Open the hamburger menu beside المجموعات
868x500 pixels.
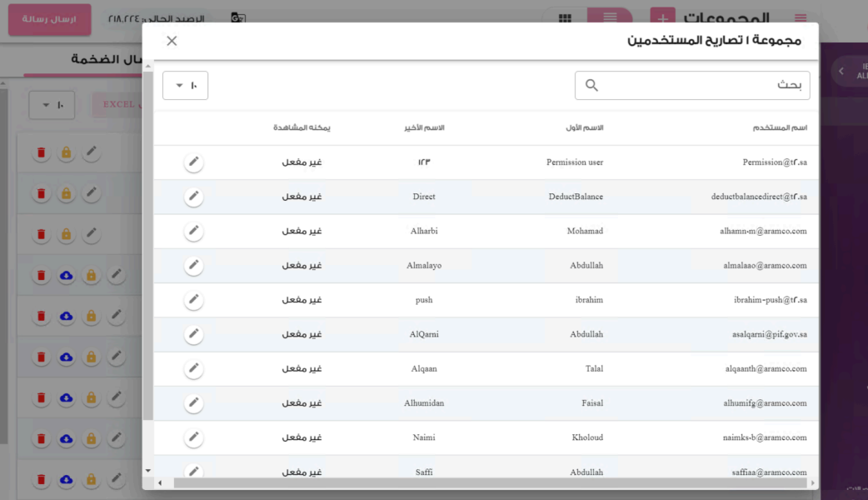pos(801,18)
